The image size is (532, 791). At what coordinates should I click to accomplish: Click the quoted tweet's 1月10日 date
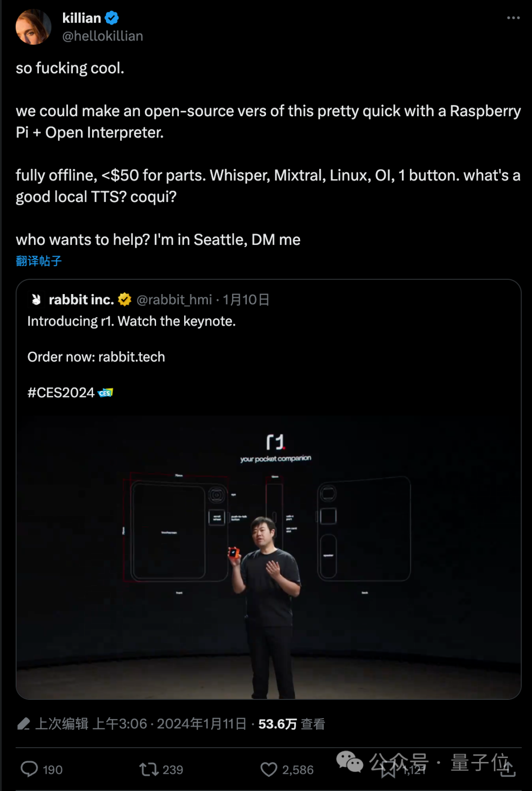pos(246,299)
